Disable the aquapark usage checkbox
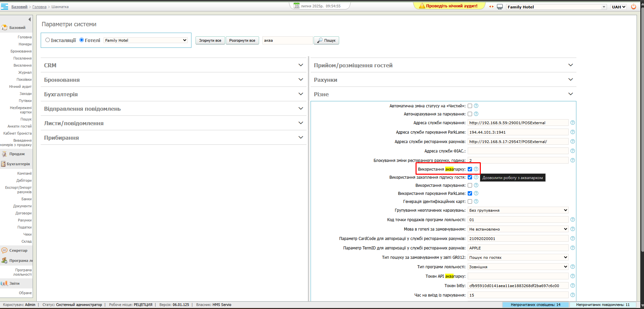The image size is (644, 309). pos(470,169)
